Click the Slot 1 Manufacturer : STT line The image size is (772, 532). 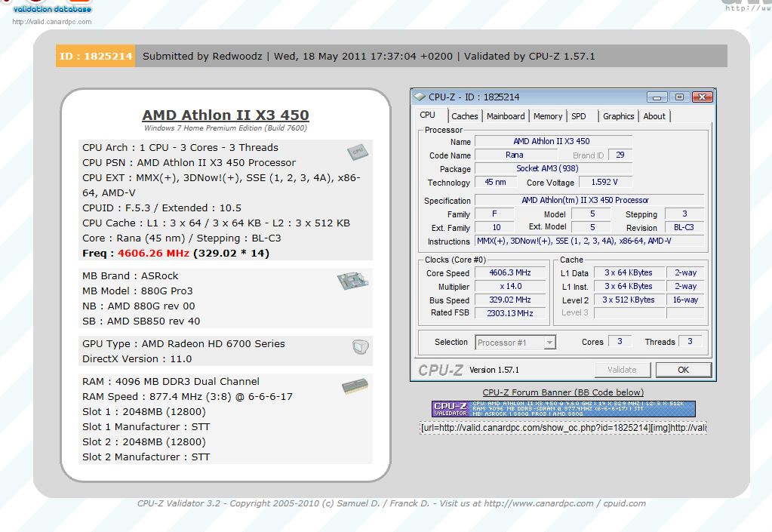(146, 426)
